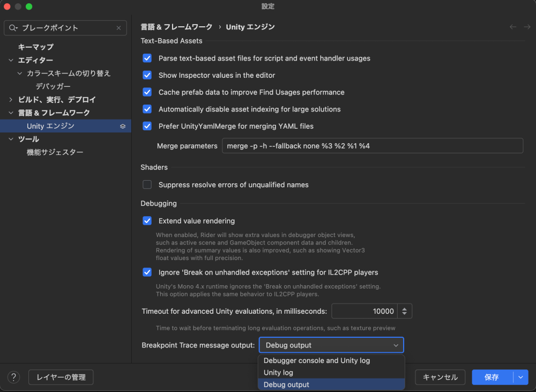Click the Shaders section heading

coord(154,167)
